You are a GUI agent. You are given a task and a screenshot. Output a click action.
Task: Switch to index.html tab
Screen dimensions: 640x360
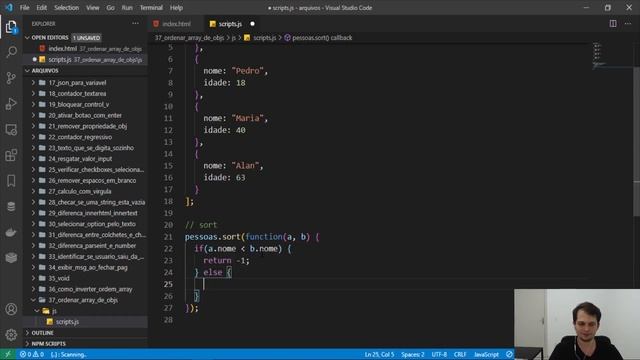tap(176, 24)
